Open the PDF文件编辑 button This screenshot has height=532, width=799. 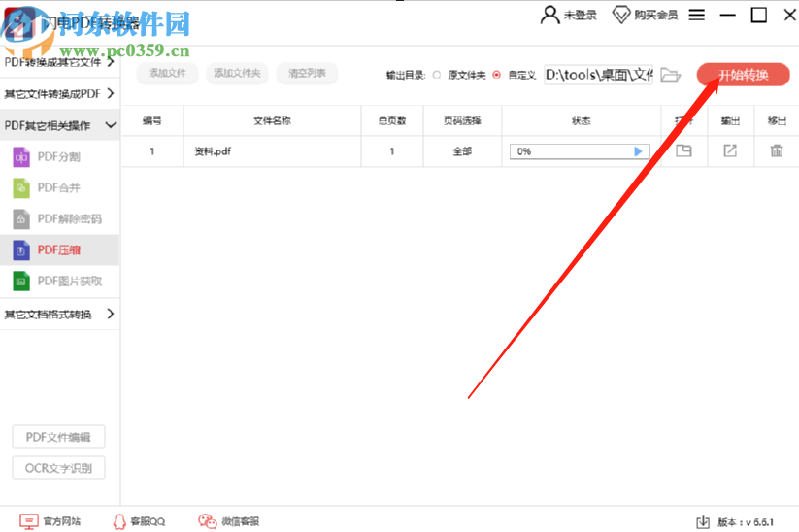pyautogui.click(x=58, y=437)
